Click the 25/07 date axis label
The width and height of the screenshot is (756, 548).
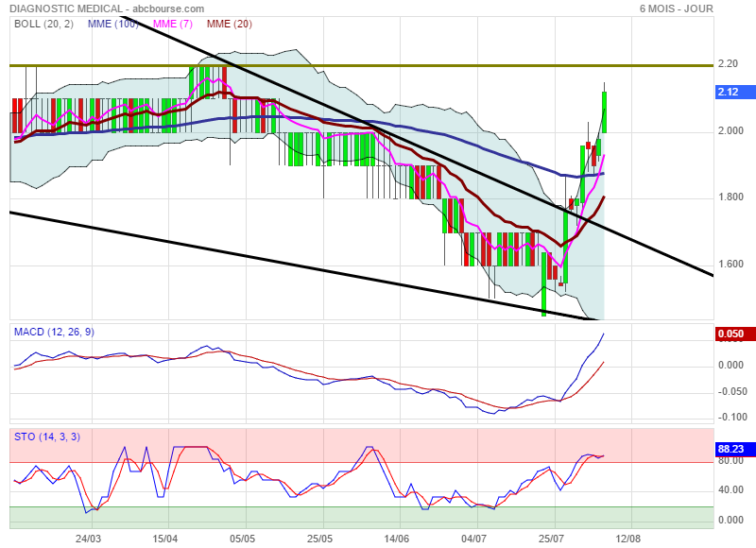click(x=552, y=539)
